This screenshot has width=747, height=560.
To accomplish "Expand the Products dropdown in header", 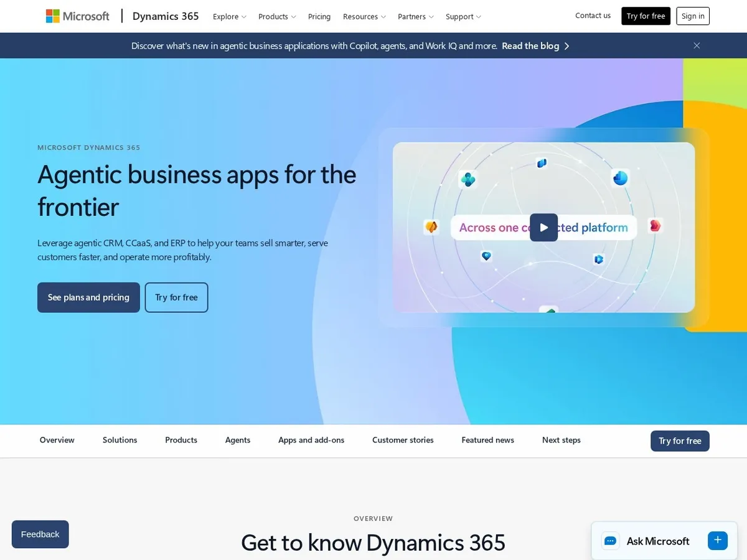I will point(277,17).
